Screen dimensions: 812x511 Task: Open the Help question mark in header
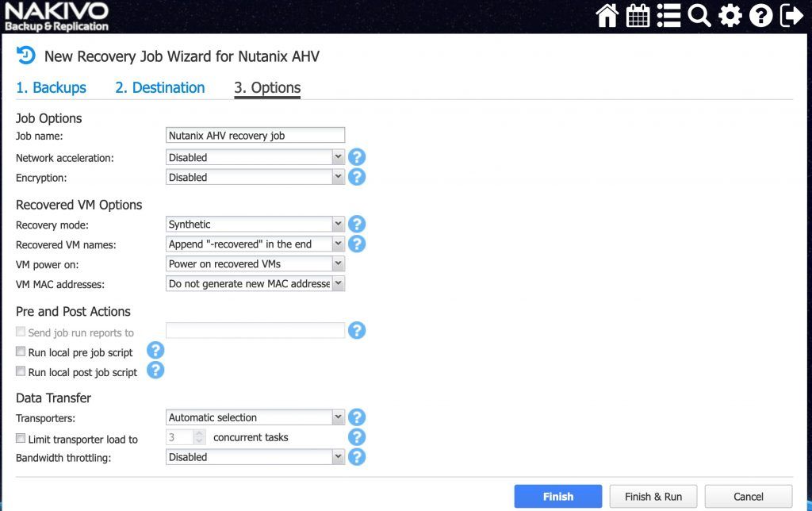pos(760,16)
